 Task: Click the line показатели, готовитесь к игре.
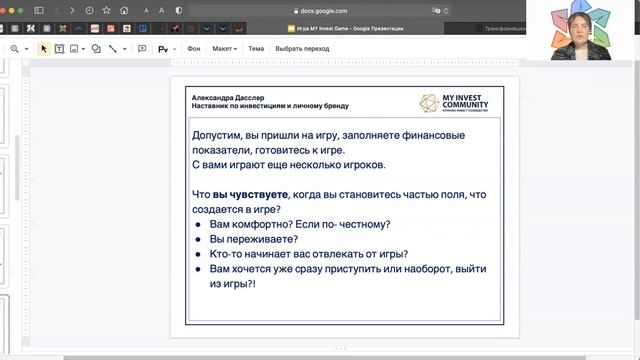click(268, 150)
